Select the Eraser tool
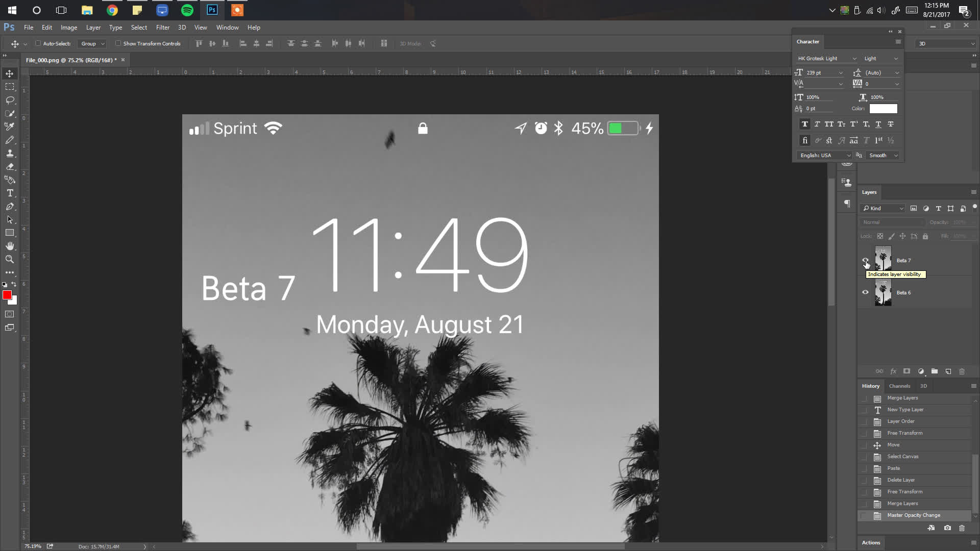 [x=10, y=166]
